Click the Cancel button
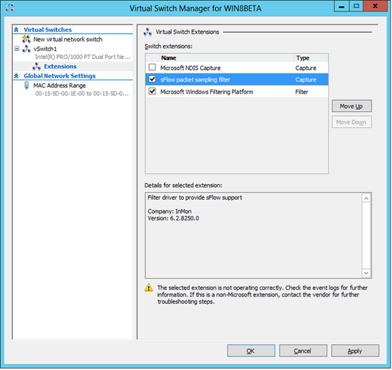The image size is (392, 370). [x=303, y=351]
